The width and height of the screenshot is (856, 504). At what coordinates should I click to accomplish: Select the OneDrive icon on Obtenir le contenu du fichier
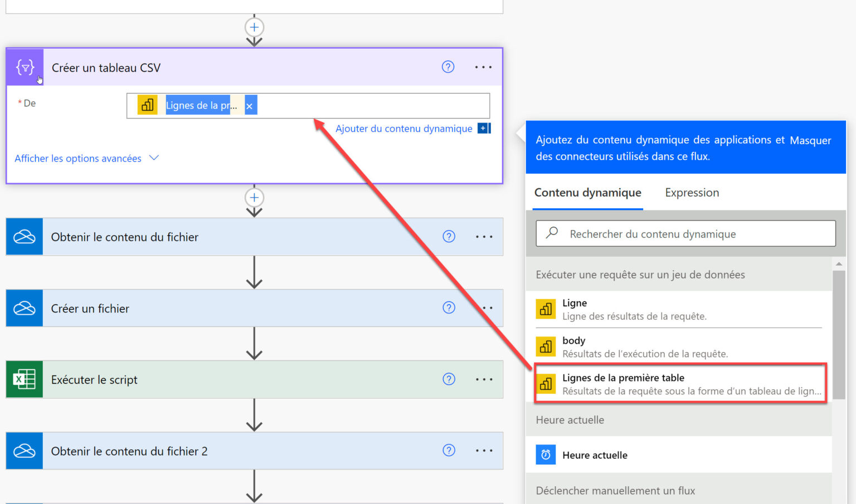[x=24, y=237]
